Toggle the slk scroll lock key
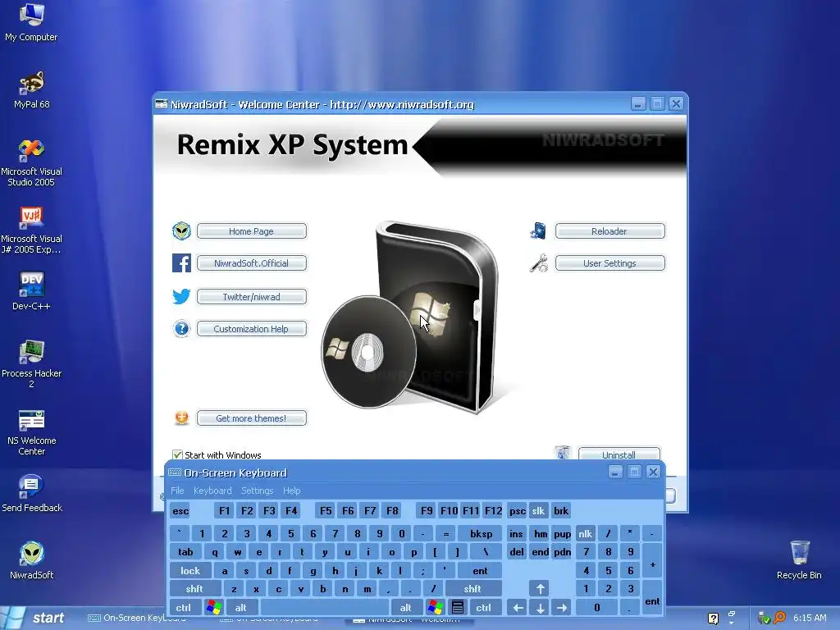Viewport: 840px width, 630px height. (x=538, y=510)
